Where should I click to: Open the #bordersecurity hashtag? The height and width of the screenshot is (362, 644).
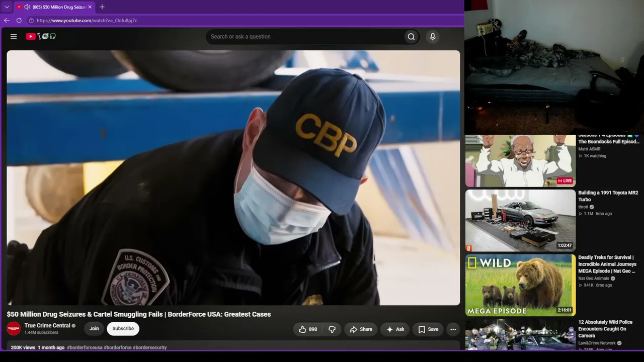coord(149,347)
